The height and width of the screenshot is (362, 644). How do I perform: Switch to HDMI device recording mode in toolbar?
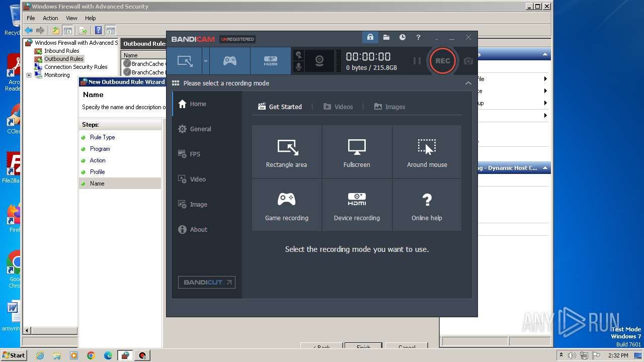point(271,61)
